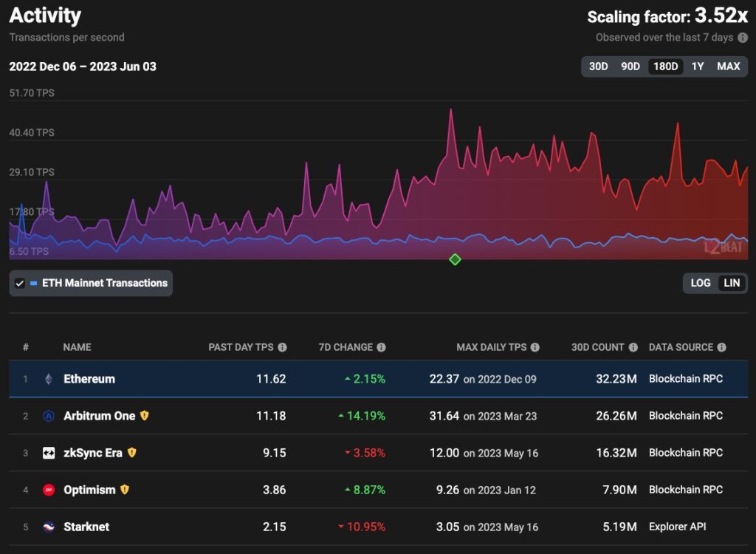The width and height of the screenshot is (756, 554).
Task: Click the date range '2022 Dec 06 – 2023 Jun 03'
Action: pos(83,66)
